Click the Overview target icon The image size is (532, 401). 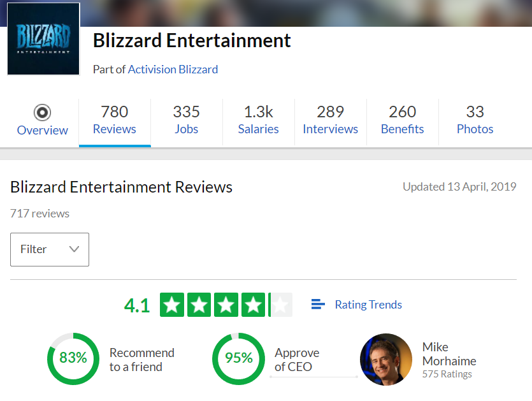pyautogui.click(x=43, y=112)
